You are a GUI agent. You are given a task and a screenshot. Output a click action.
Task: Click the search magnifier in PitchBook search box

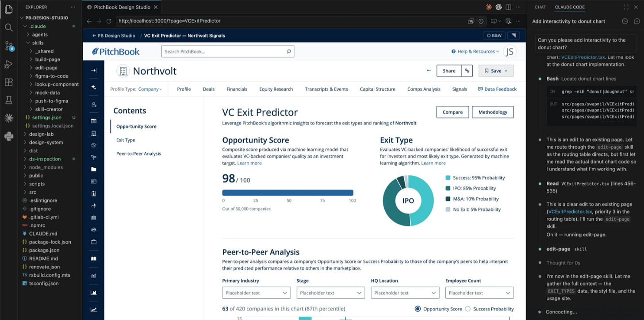click(x=288, y=51)
